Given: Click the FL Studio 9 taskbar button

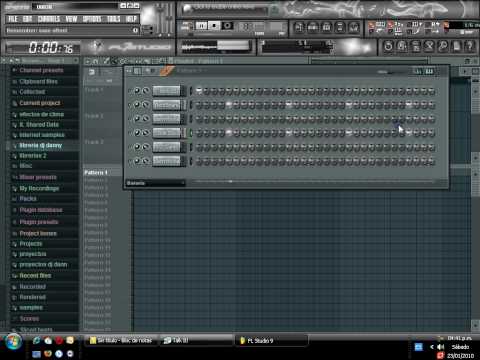Looking at the screenshot, I should (x=272, y=340).
